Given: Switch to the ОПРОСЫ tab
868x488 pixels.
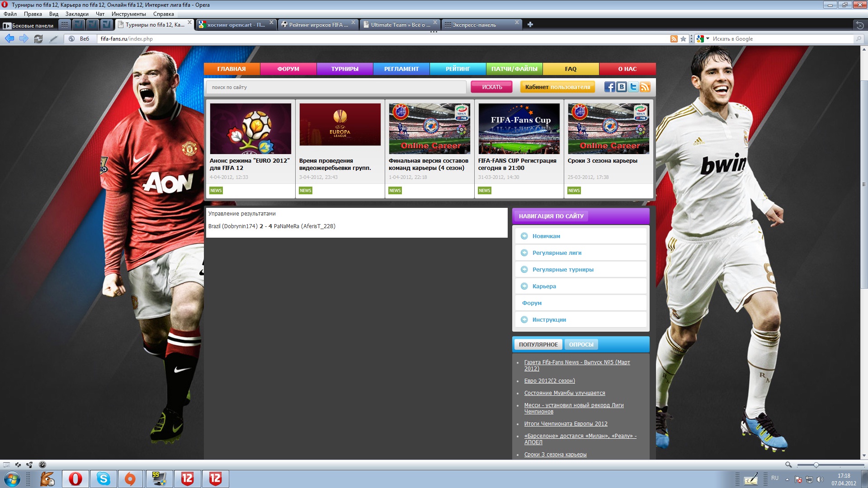Looking at the screenshot, I should [x=581, y=345].
